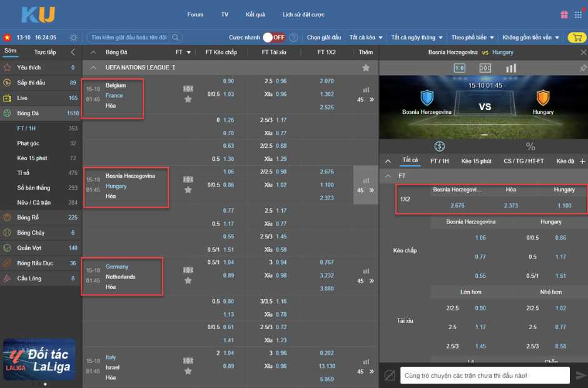Select the percent display icon
The width and height of the screenshot is (588, 388).
click(530, 146)
